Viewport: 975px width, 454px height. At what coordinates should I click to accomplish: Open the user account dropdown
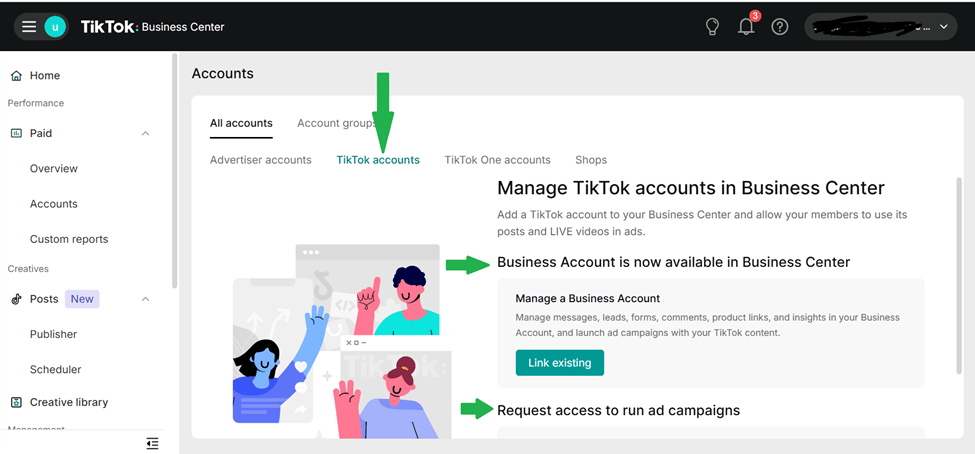tap(880, 27)
